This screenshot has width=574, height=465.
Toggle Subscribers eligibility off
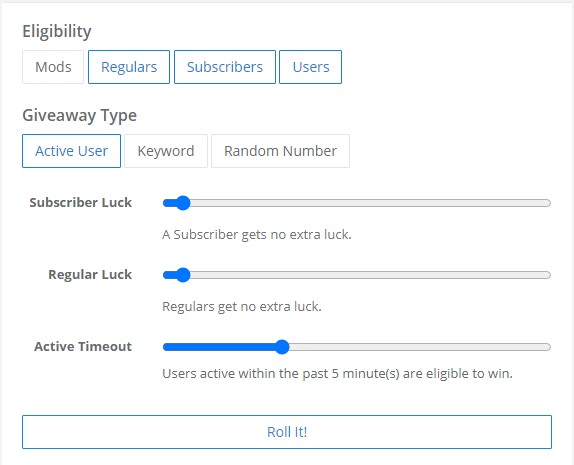point(225,67)
